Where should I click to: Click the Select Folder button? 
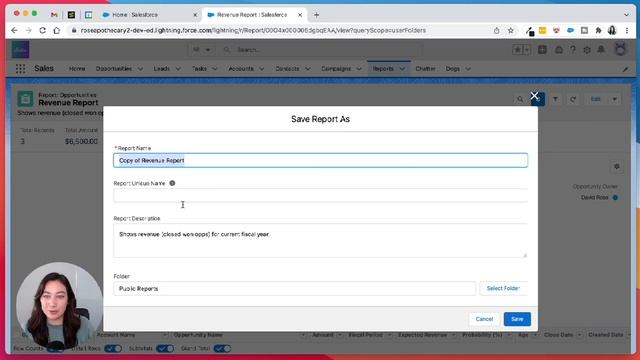pos(503,289)
